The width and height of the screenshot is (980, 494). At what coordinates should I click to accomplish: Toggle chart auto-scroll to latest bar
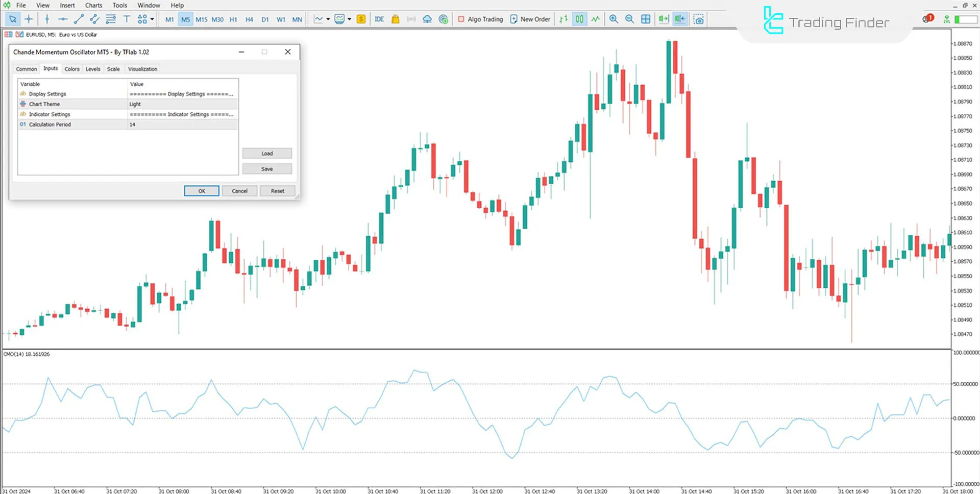tap(663, 19)
